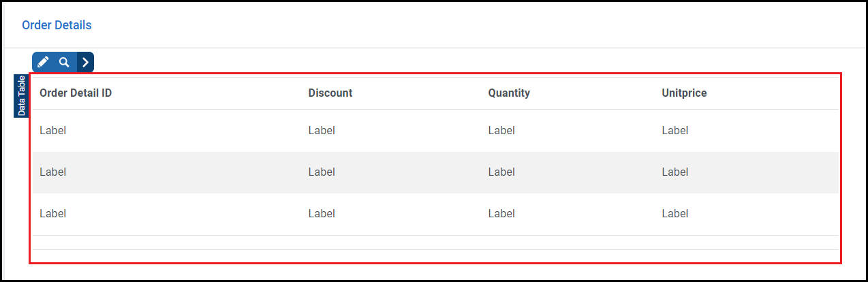Click the Order Detail ID column header

(76, 93)
